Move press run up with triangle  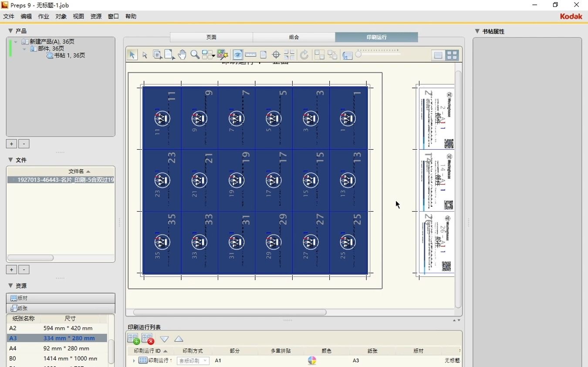click(179, 339)
